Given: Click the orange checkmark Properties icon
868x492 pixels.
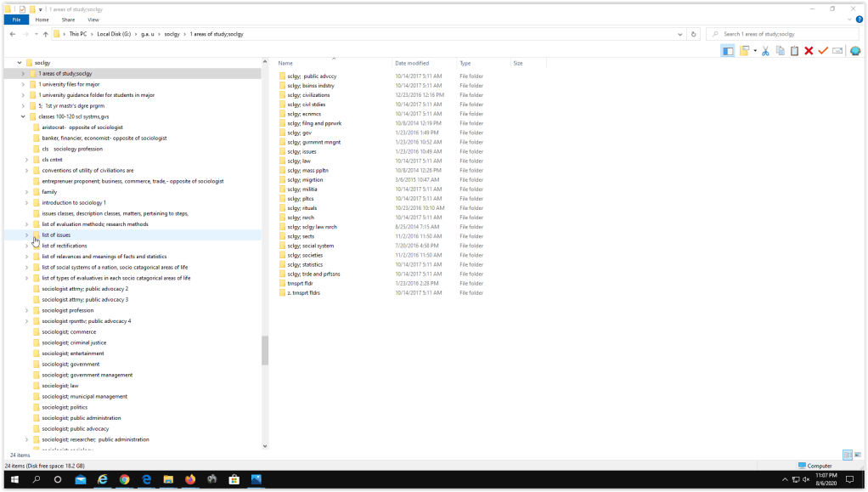Looking at the screenshot, I should pos(823,51).
